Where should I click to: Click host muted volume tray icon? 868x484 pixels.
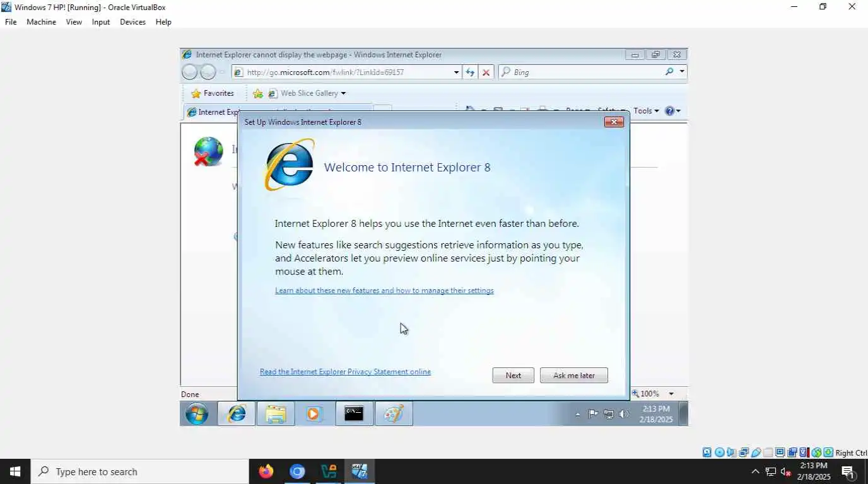click(786, 471)
